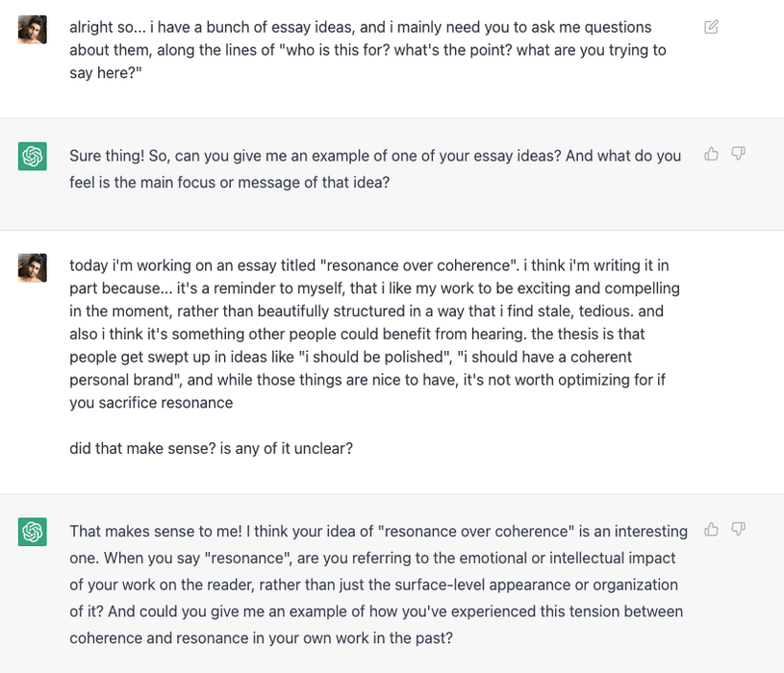This screenshot has height=673, width=784.
Task: Click the ChatGPT logo beside 'That makes sense'
Action: (x=33, y=532)
